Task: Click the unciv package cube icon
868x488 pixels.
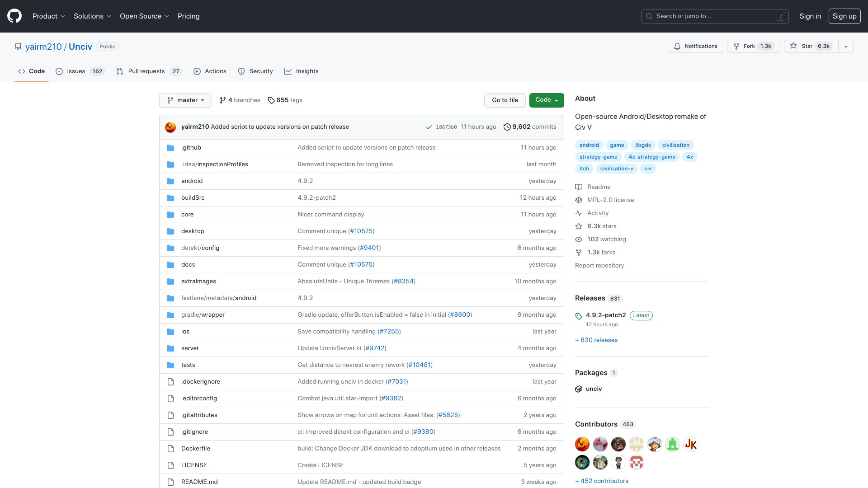Action: 579,389
